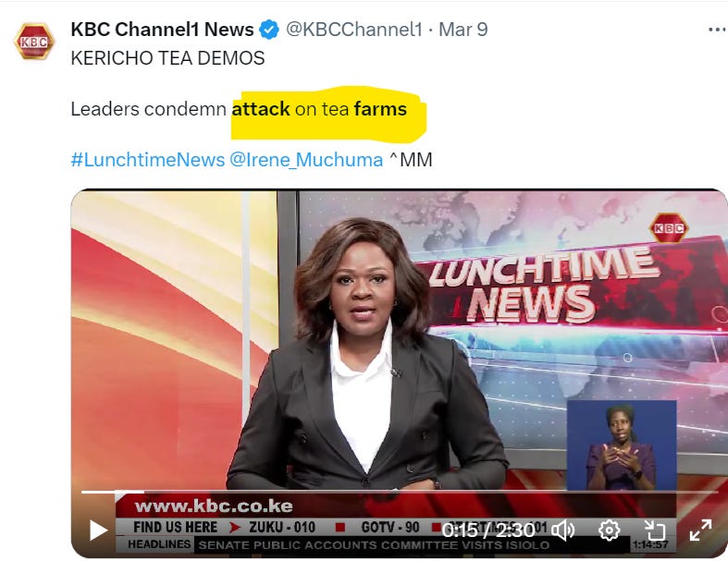Click the sign language interpreter inset

tap(622, 445)
